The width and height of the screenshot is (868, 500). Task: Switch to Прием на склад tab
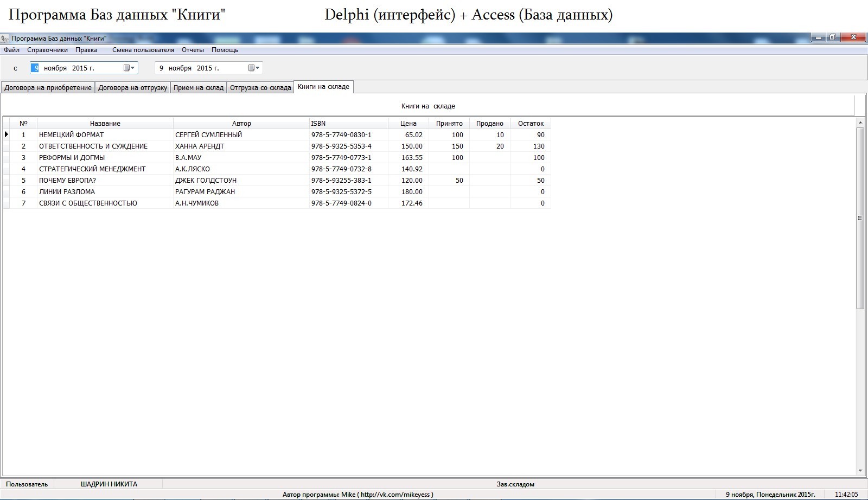pyautogui.click(x=199, y=87)
